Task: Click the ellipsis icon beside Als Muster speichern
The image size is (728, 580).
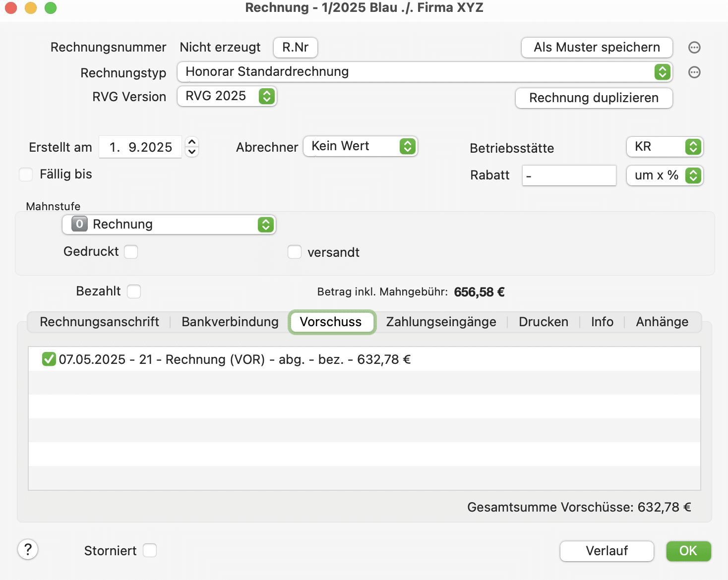Action: [694, 48]
